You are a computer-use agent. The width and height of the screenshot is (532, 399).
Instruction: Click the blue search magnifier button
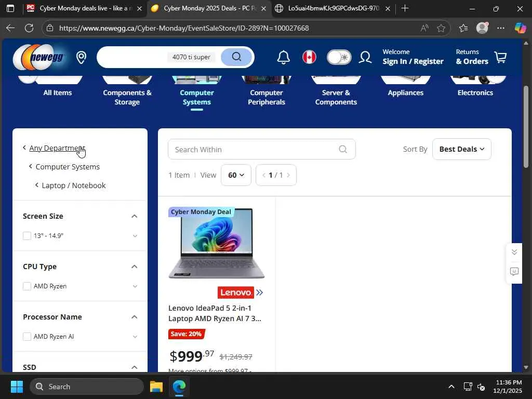coord(236,57)
